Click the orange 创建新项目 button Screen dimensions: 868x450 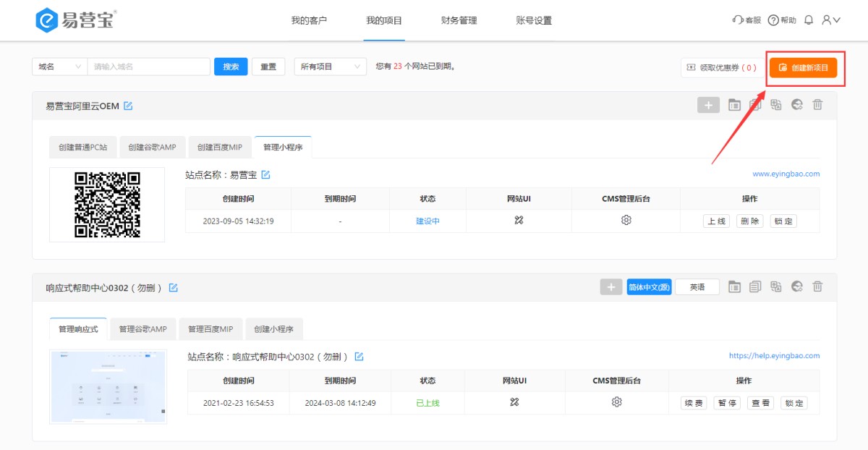click(803, 67)
